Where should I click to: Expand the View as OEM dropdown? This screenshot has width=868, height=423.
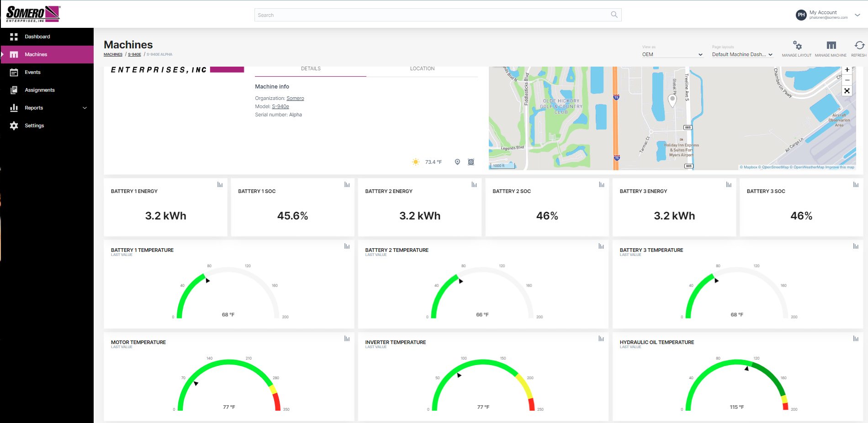click(672, 54)
